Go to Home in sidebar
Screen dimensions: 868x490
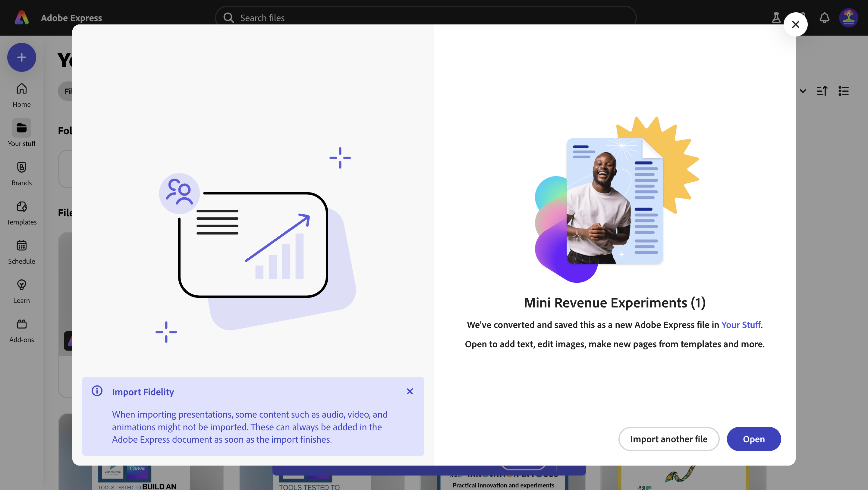tap(22, 95)
